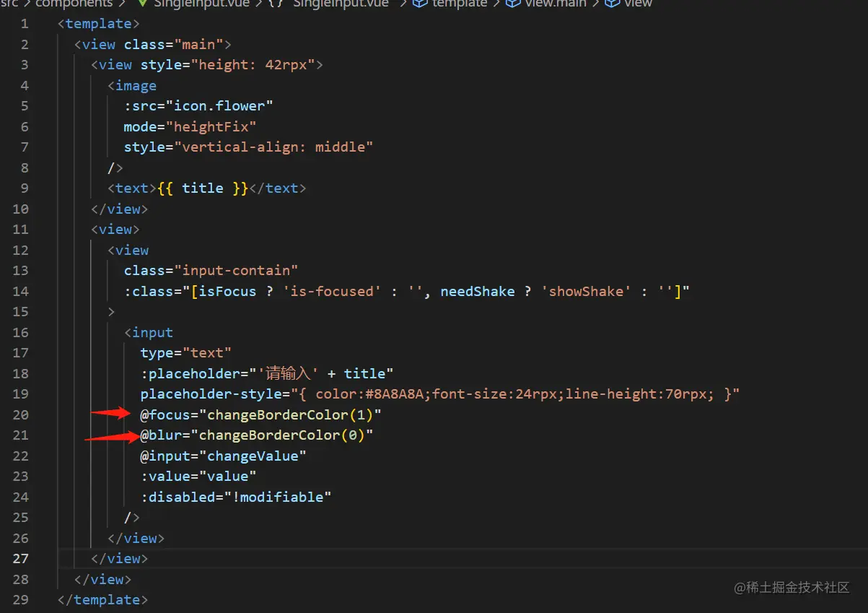Image resolution: width=868 pixels, height=613 pixels.
Task: Click line number 27 in gutter
Action: 20,559
